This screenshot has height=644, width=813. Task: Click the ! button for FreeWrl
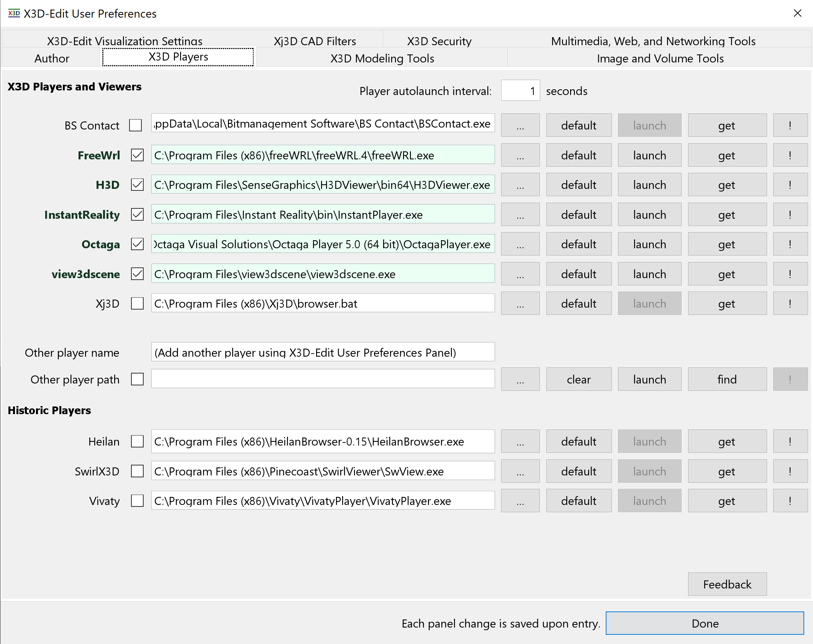coord(790,155)
